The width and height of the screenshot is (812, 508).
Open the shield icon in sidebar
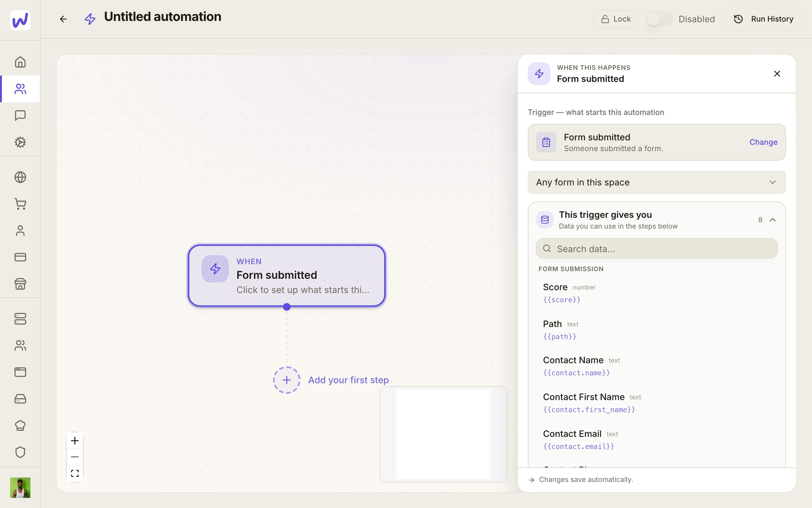(x=20, y=452)
